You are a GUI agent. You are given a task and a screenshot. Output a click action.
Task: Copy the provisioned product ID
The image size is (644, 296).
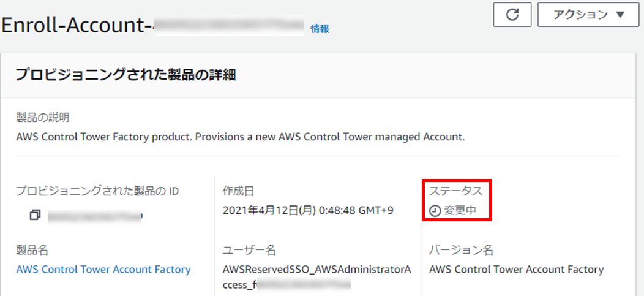pos(36,214)
